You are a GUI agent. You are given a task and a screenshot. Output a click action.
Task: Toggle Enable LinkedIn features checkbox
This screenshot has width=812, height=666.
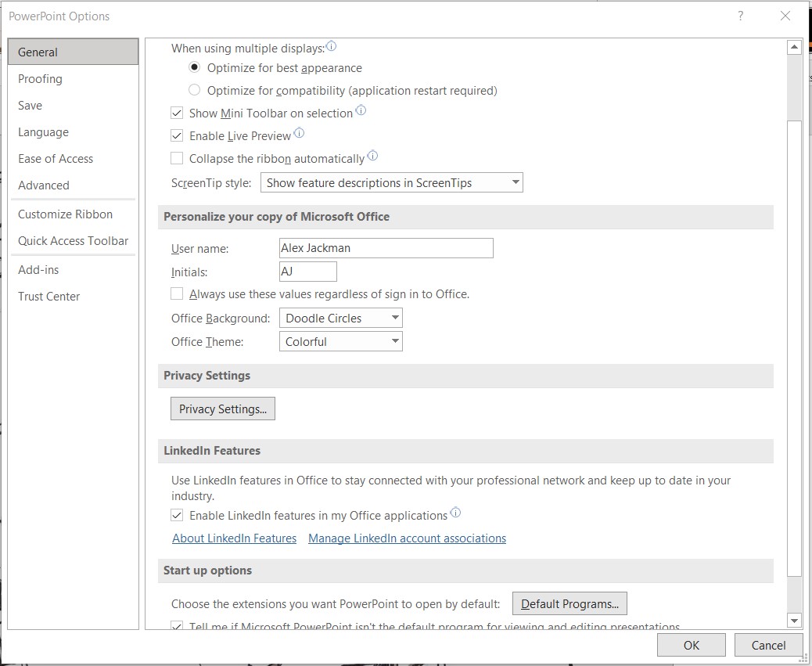click(x=177, y=515)
